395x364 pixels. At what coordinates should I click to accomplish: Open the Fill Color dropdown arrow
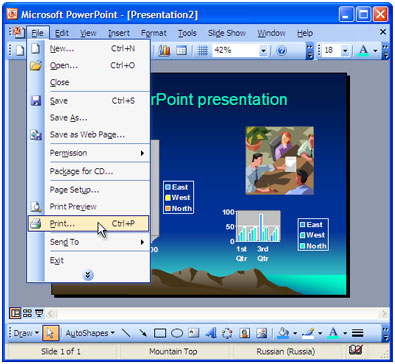[295, 333]
